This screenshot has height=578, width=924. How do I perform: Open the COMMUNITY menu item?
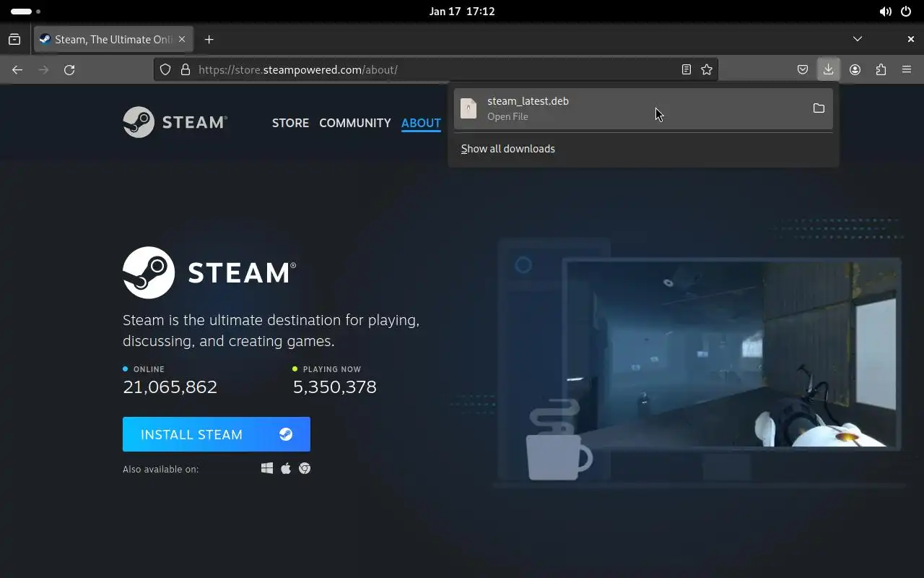click(354, 123)
